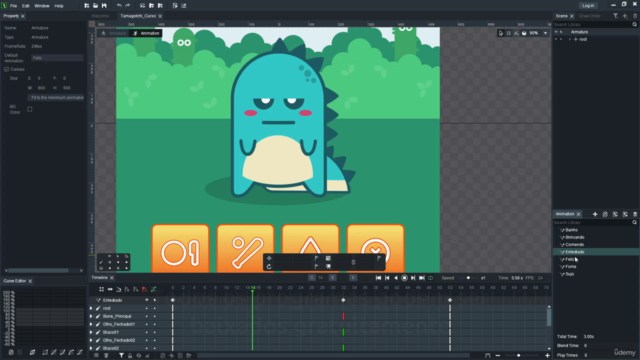The height and width of the screenshot is (360, 640).
Task: Add a new animation with plus icon
Action: click(x=595, y=214)
